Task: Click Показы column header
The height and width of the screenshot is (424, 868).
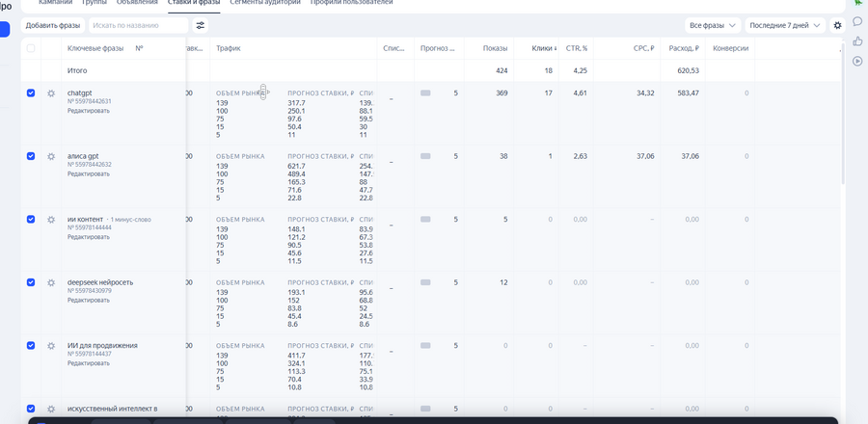Action: pos(495,48)
